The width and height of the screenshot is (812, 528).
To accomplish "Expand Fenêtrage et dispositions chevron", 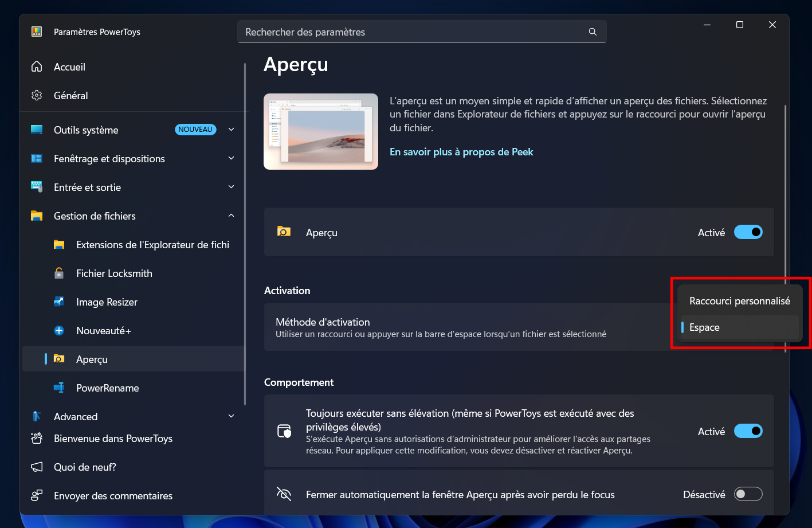I will coord(232,158).
